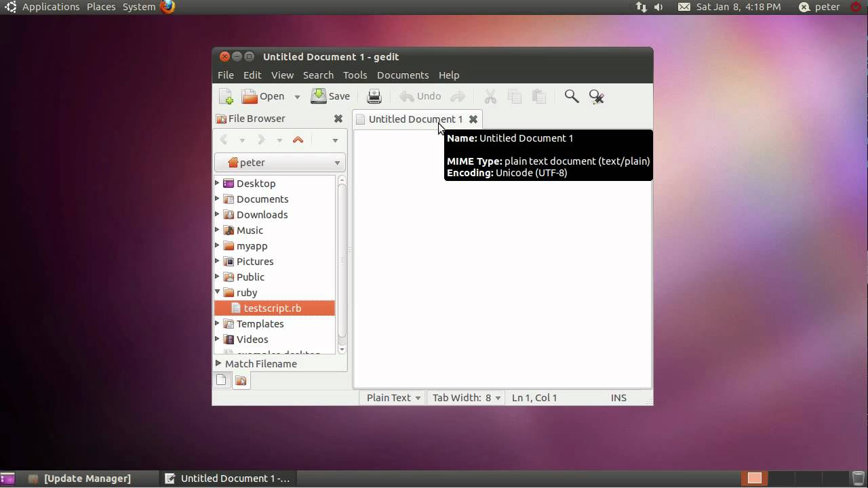Open the back history dropdown arrow
Image resolution: width=868 pixels, height=488 pixels.
242,140
